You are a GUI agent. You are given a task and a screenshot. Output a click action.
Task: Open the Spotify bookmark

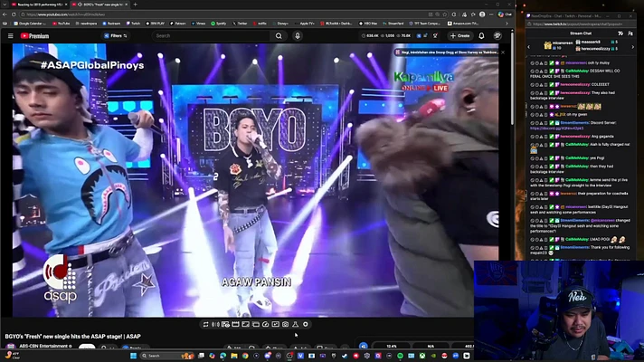(219, 24)
